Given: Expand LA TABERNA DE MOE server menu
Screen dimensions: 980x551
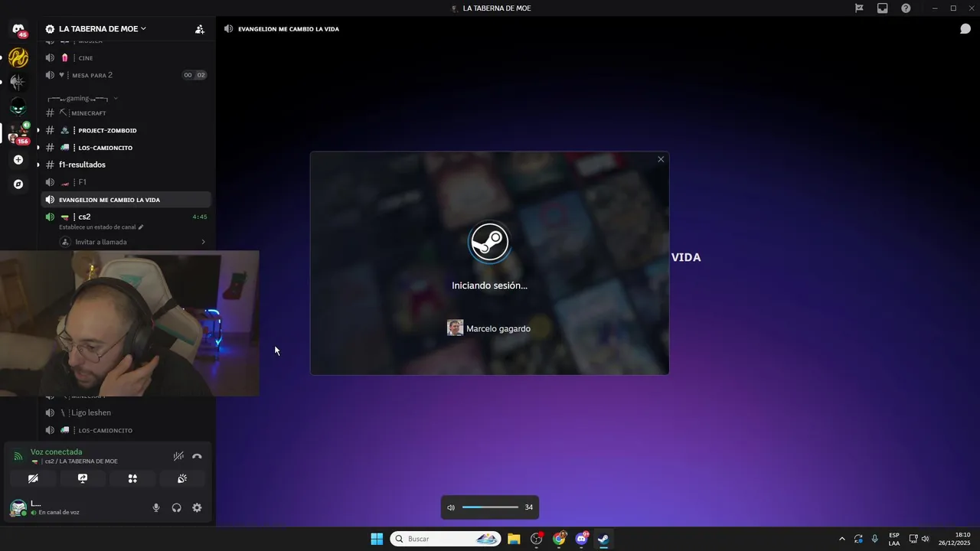Looking at the screenshot, I should point(103,29).
